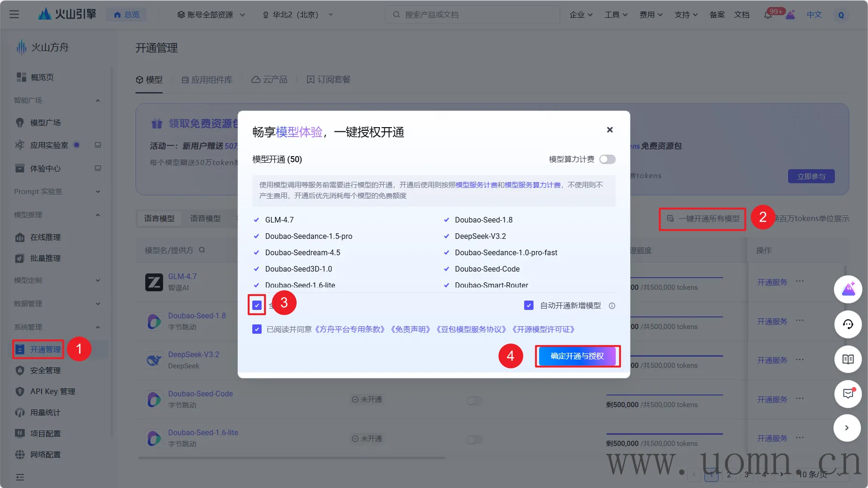The height and width of the screenshot is (488, 868).
Task: Toggle the 自动开通新增模型 checkbox
Action: click(x=529, y=305)
